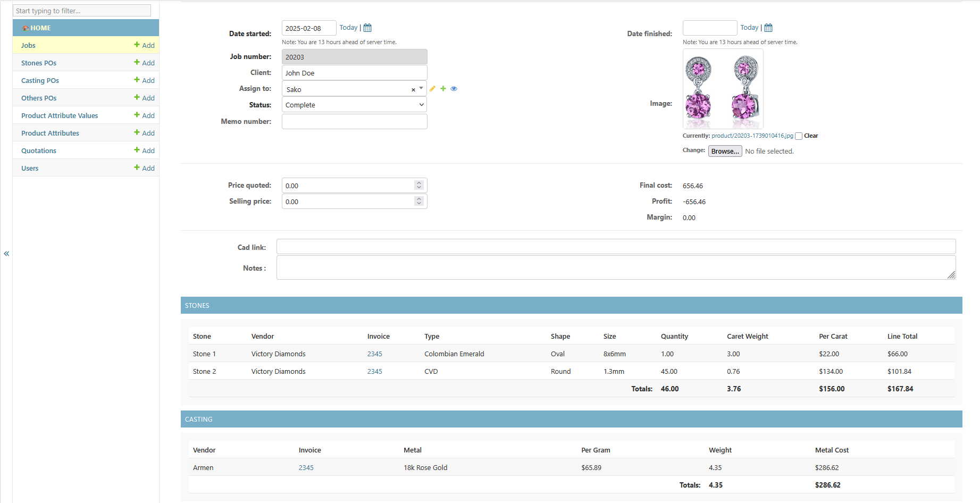
Task: Click Colombian Emerald type cell
Action: (x=454, y=354)
